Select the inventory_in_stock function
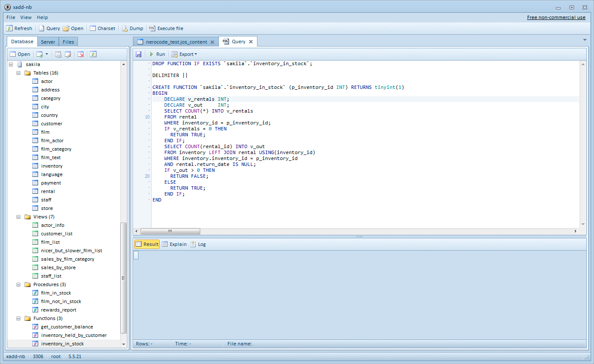 62,344
